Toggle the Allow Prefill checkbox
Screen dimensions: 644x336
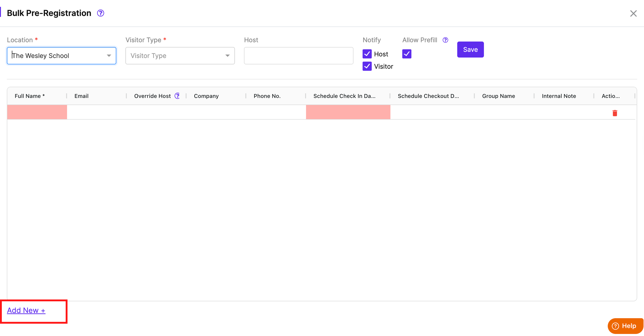pos(407,54)
